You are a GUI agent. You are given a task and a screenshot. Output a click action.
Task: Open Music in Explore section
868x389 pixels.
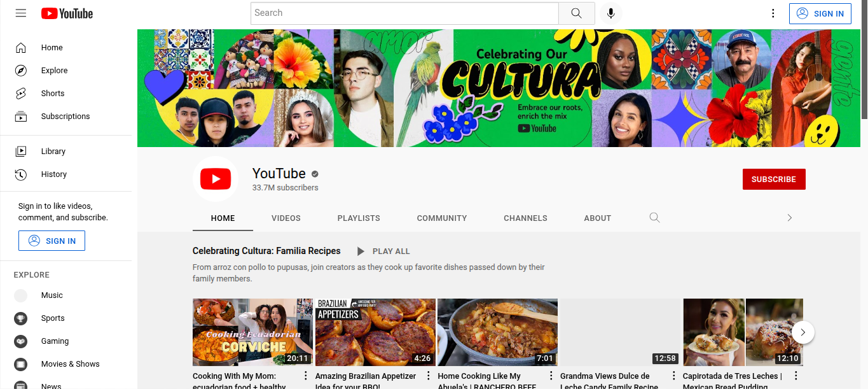pyautogui.click(x=66, y=295)
